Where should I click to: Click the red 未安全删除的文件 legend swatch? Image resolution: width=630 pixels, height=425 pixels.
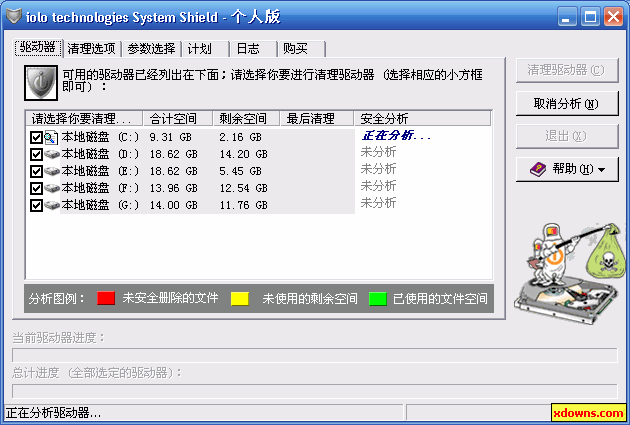coord(106,298)
